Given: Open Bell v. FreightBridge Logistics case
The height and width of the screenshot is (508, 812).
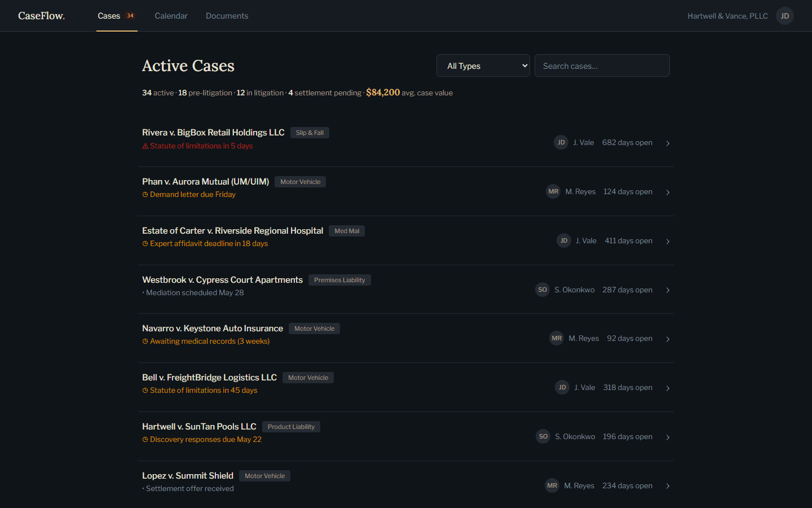Looking at the screenshot, I should 406,387.
